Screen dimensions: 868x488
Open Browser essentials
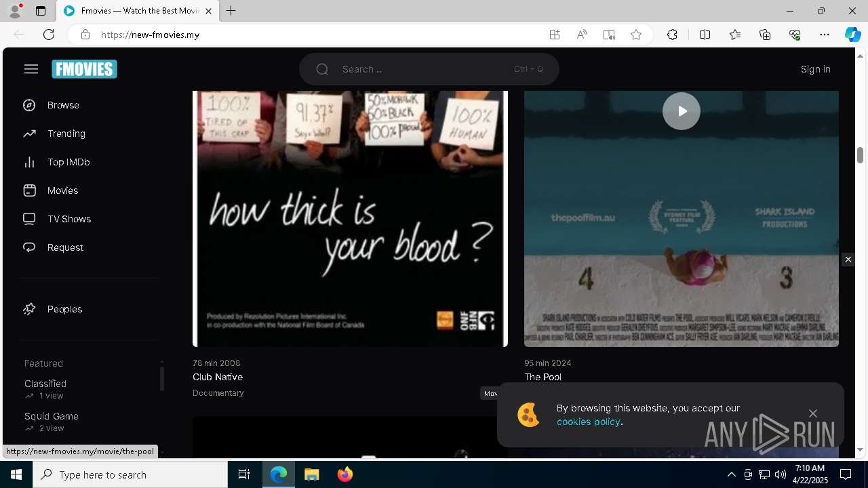(x=795, y=35)
